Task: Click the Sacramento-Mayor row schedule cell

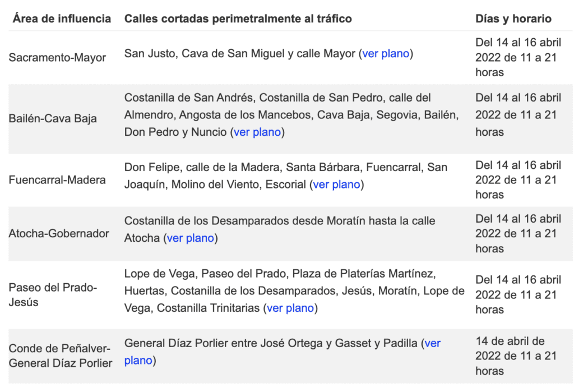Action: 518,57
